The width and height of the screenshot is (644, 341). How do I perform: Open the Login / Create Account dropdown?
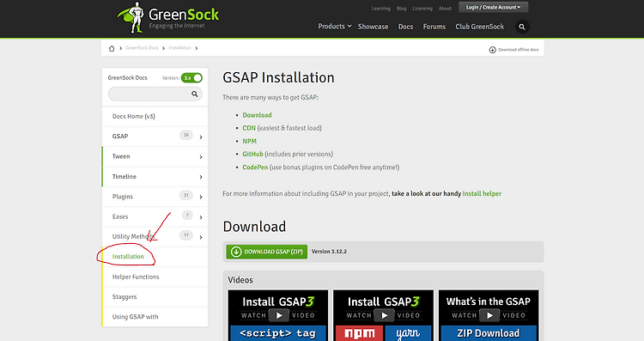pos(493,8)
